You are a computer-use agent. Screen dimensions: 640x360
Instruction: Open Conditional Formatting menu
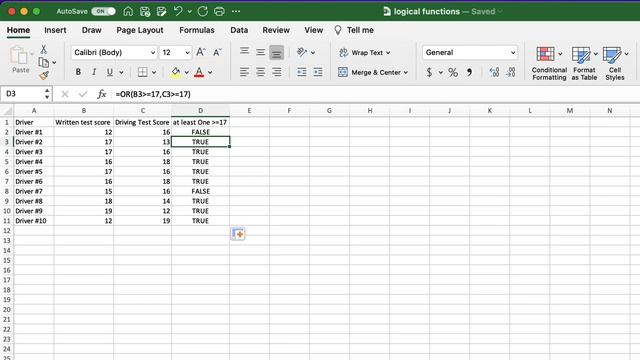(x=549, y=63)
